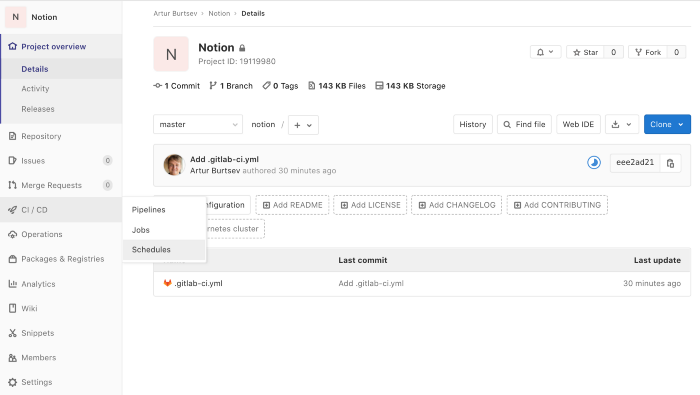The image size is (700, 395).
Task: Click the Add CONTRIBUTING button
Action: point(557,205)
